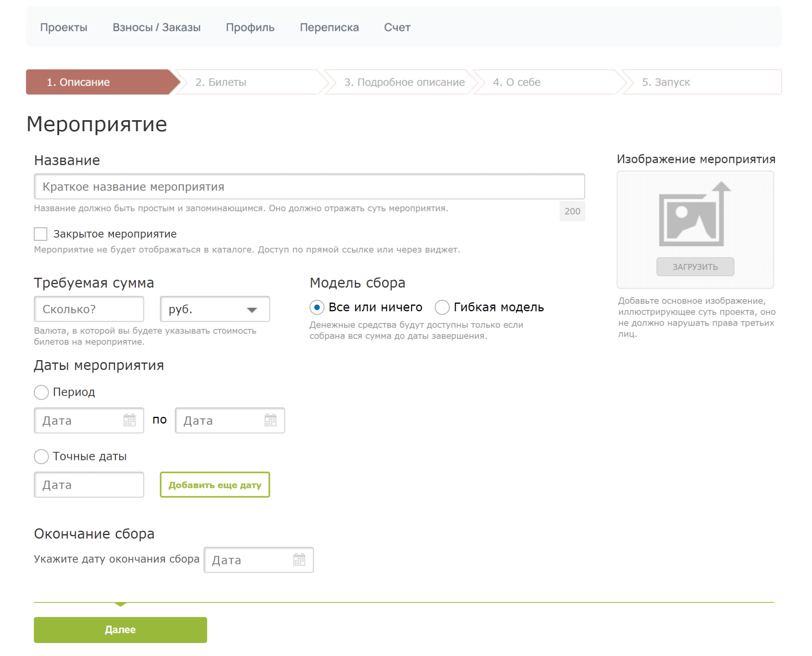Open calendar icon for period end date

[270, 420]
